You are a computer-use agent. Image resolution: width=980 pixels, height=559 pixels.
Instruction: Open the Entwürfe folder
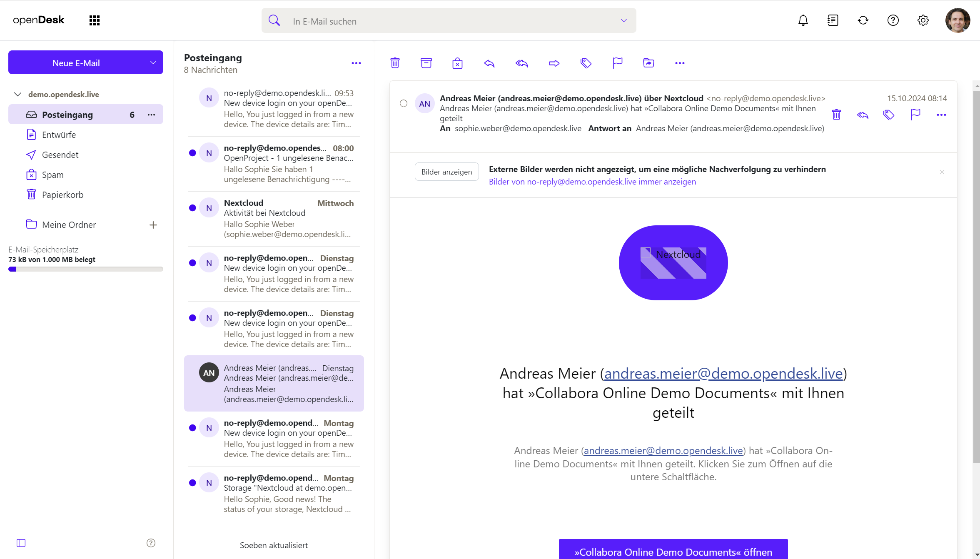(59, 135)
